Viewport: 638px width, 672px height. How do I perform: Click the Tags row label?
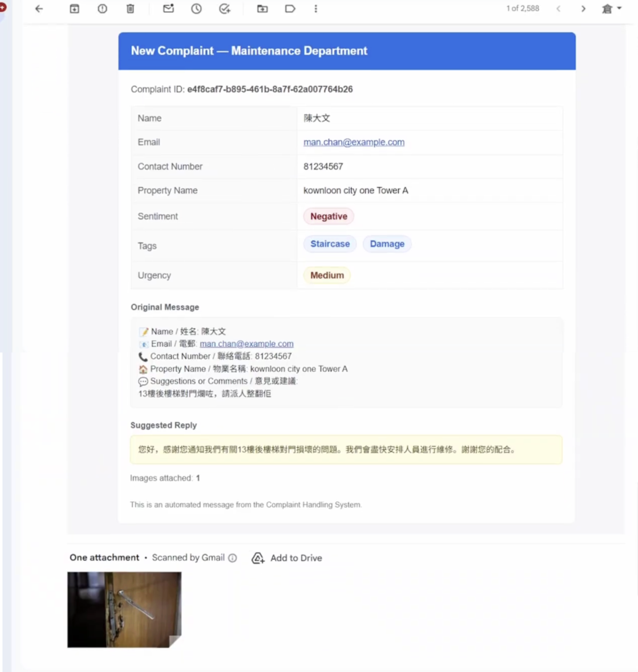147,246
